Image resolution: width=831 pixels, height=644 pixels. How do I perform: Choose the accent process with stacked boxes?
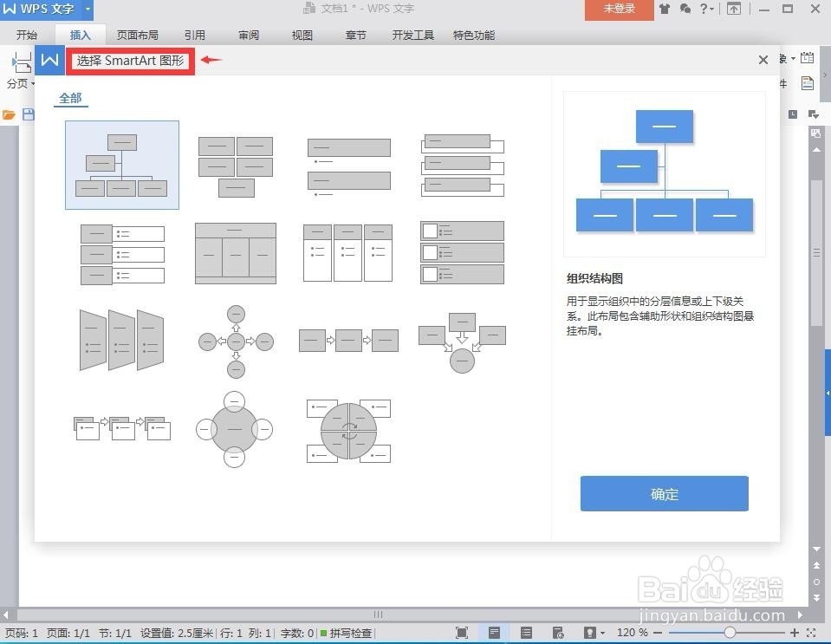pyautogui.click(x=122, y=428)
